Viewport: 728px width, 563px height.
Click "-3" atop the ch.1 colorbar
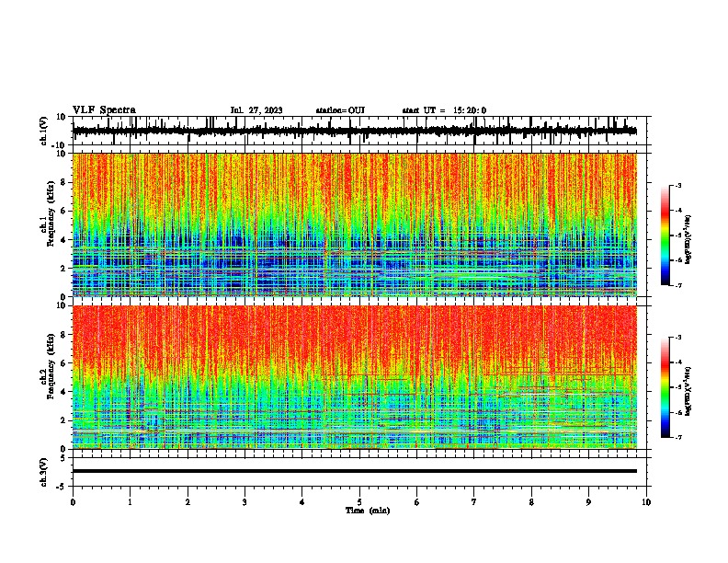[x=677, y=186]
